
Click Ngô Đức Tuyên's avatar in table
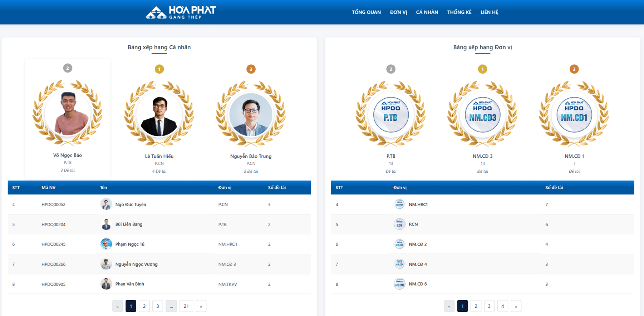[106, 204]
